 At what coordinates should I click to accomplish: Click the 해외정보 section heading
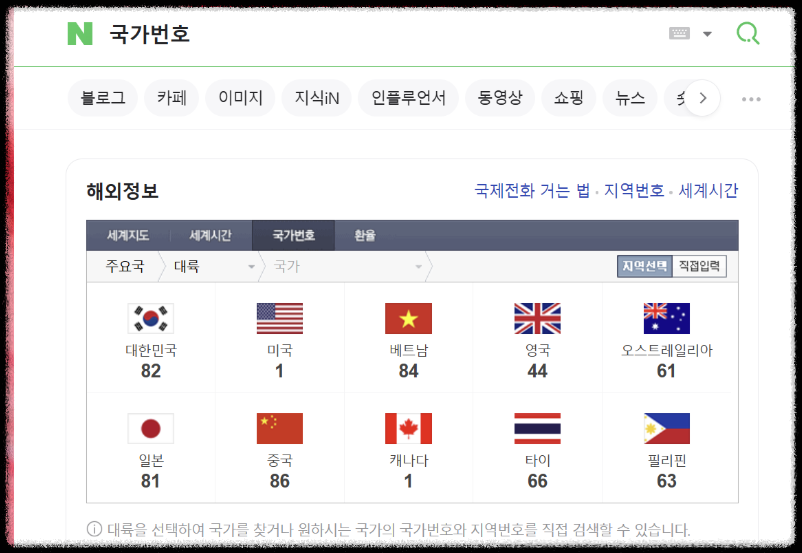122,191
